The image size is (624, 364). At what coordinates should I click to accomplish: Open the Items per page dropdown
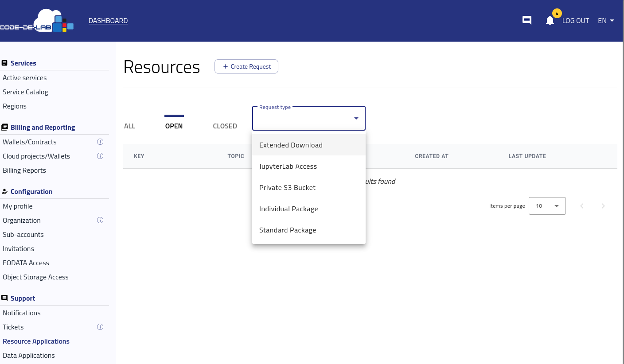coord(547,206)
